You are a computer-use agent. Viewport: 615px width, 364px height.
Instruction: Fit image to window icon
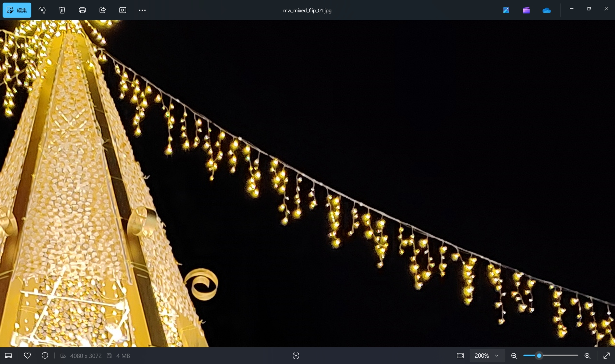[x=460, y=356]
